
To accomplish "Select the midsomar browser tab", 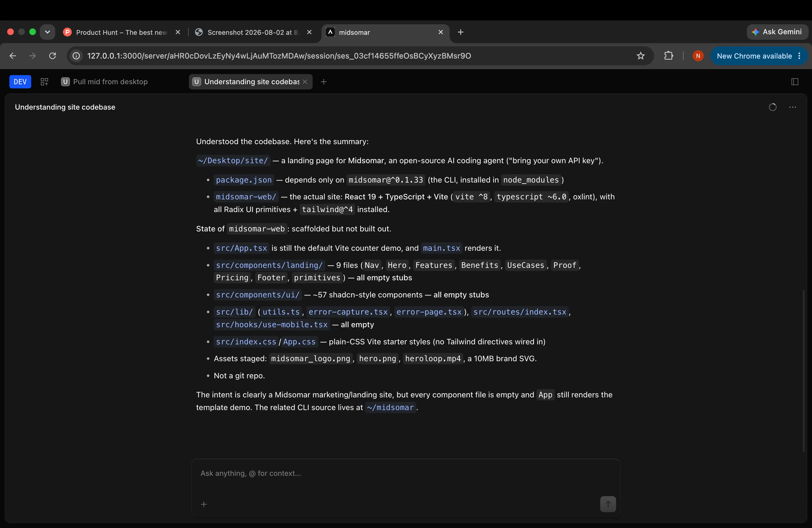I will [x=386, y=32].
